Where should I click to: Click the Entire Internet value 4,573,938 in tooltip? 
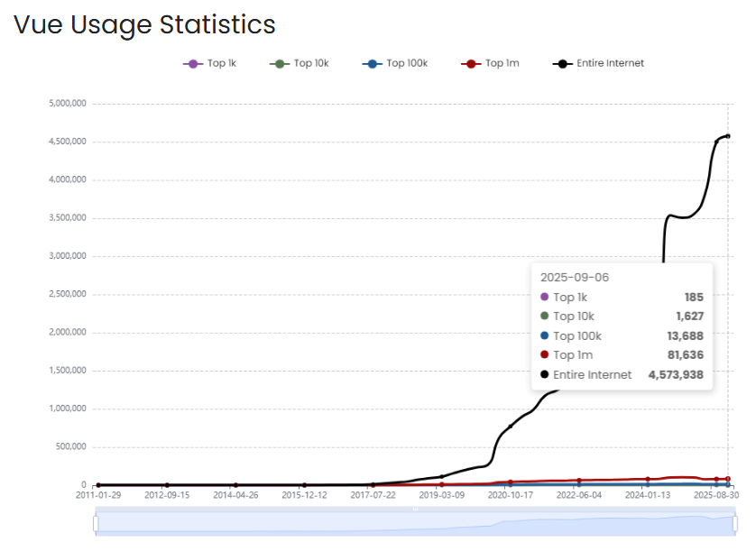click(676, 374)
